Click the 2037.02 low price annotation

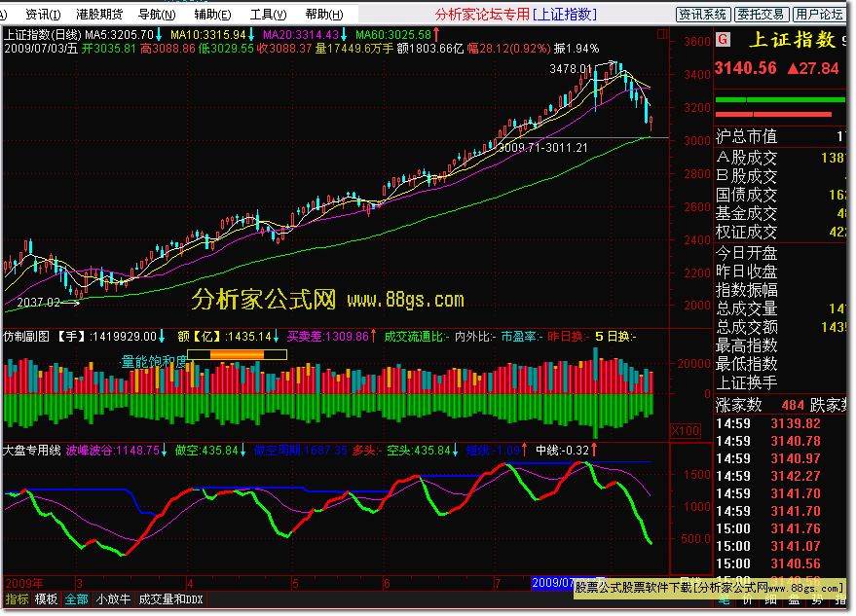coord(39,303)
